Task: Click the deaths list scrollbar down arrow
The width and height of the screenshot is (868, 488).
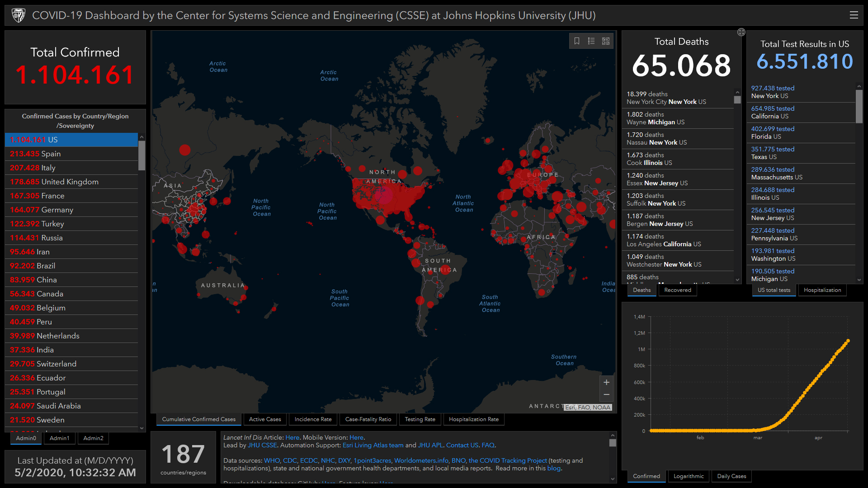Action: (x=737, y=280)
